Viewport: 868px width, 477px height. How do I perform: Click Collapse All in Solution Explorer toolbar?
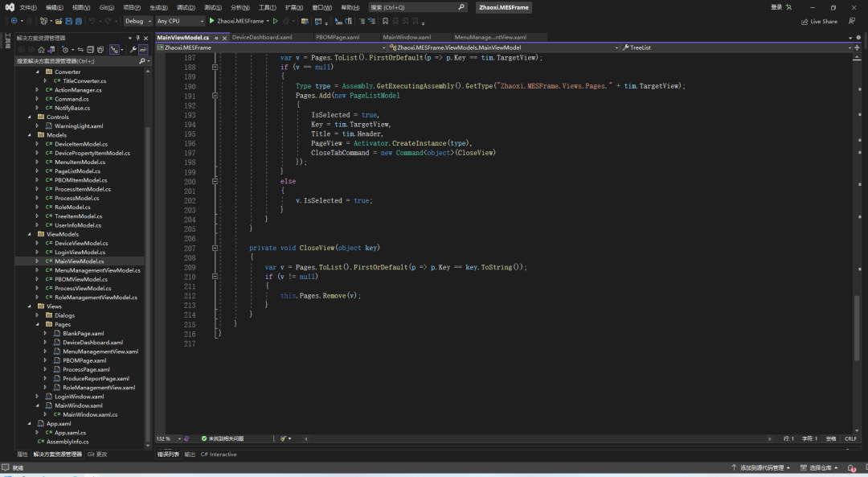pyautogui.click(x=90, y=49)
